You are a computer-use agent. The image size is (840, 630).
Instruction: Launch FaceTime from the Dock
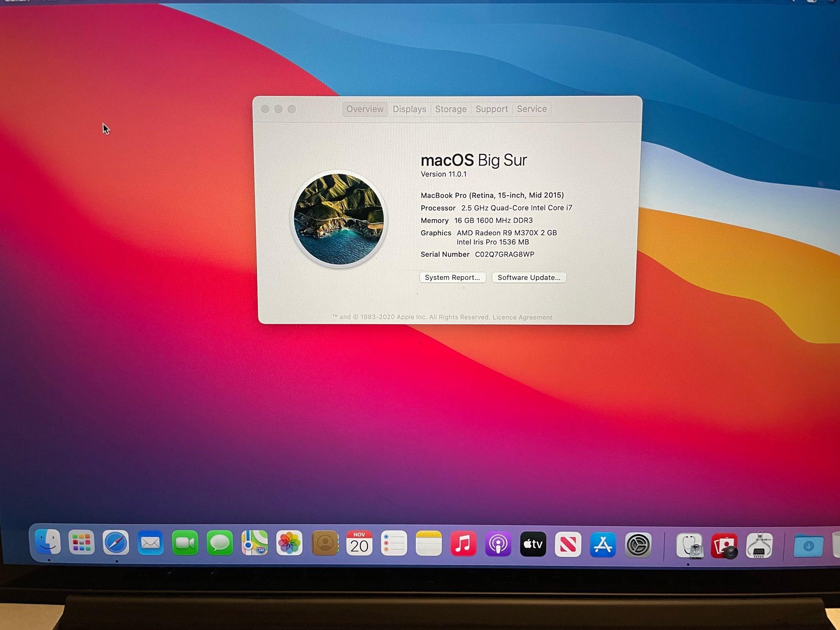pos(185,542)
